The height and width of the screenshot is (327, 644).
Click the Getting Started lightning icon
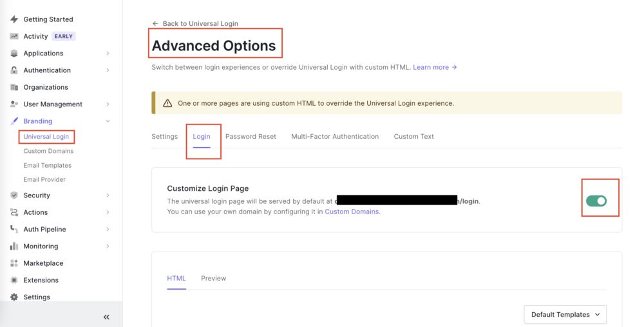(x=14, y=19)
